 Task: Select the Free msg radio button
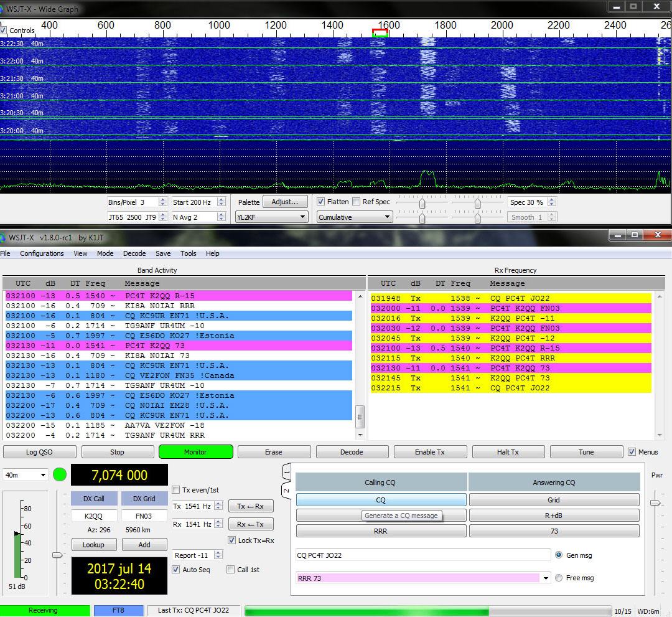(x=558, y=578)
